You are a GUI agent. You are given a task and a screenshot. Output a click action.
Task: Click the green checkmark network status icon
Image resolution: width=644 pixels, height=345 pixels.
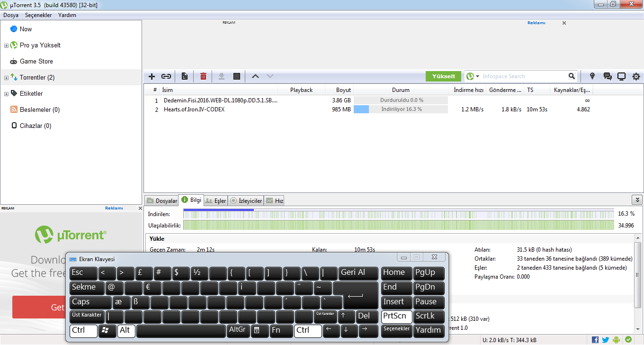click(x=628, y=340)
